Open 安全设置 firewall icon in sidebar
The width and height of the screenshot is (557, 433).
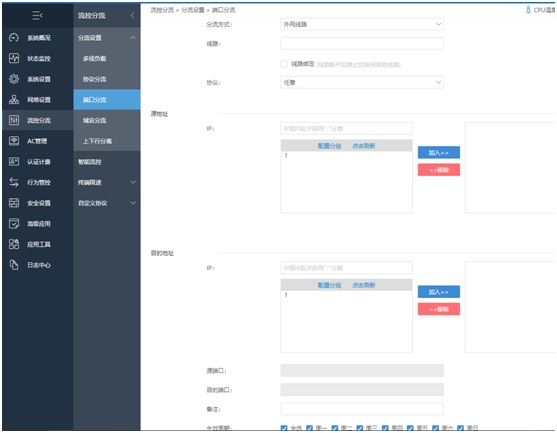pos(14,203)
